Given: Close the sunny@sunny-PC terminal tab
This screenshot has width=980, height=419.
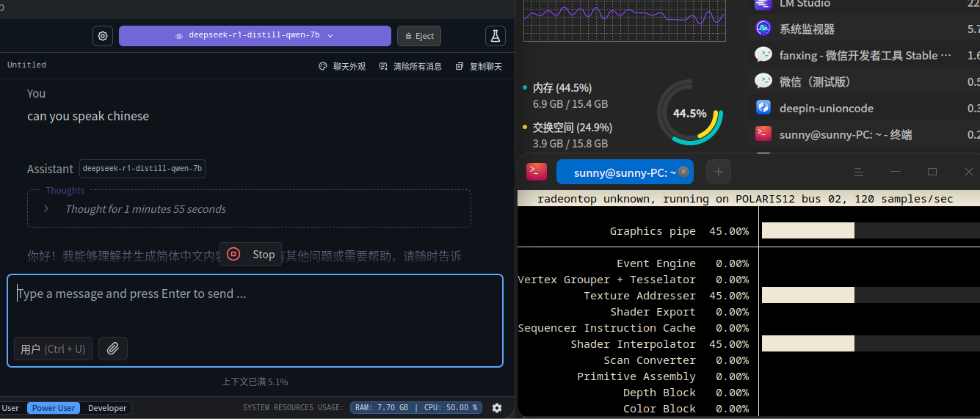Looking at the screenshot, I should tap(683, 172).
